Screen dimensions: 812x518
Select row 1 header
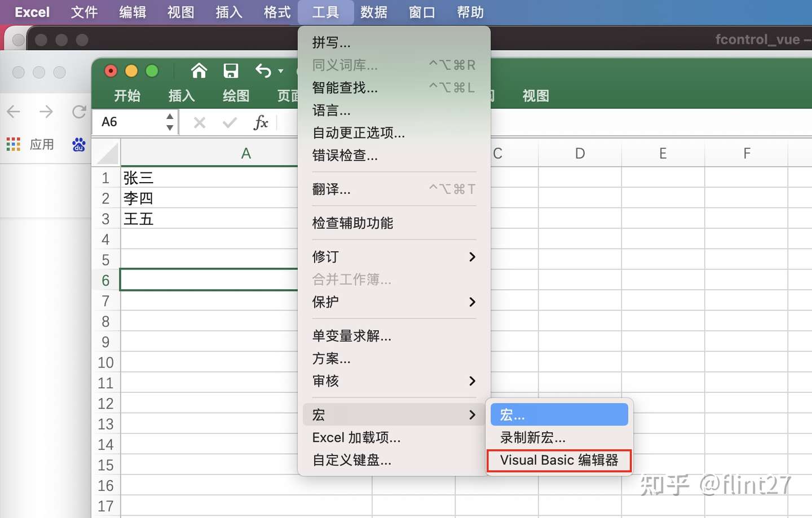click(x=106, y=178)
